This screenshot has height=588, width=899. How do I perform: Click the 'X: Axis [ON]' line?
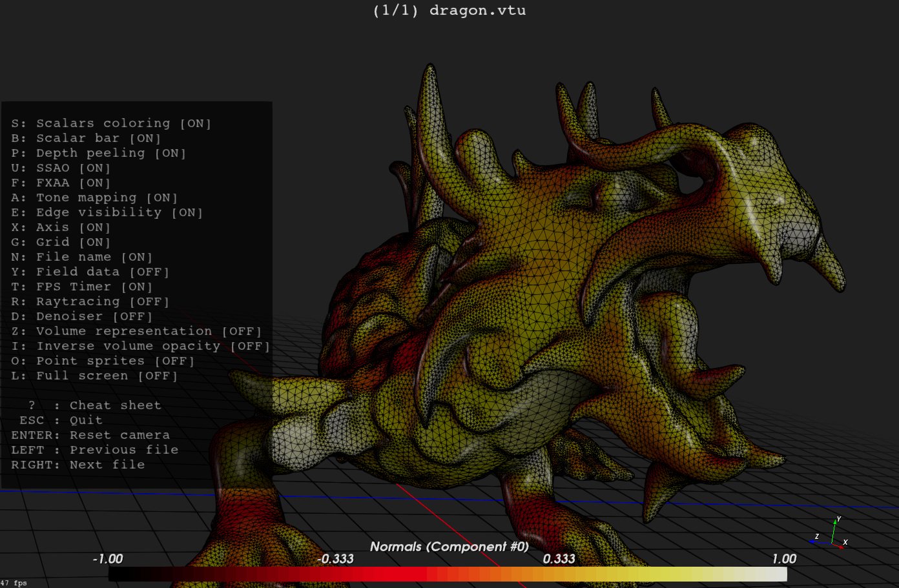click(x=61, y=227)
